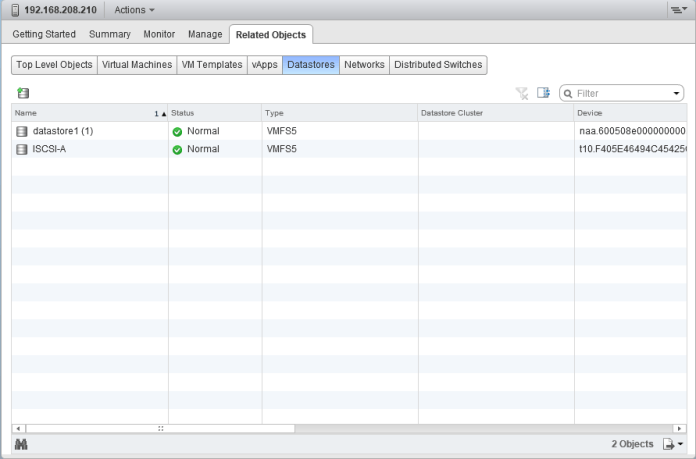Viewport: 696px width, 459px height.
Task: Click the host icon beside 192.168.208.210
Action: point(16,10)
